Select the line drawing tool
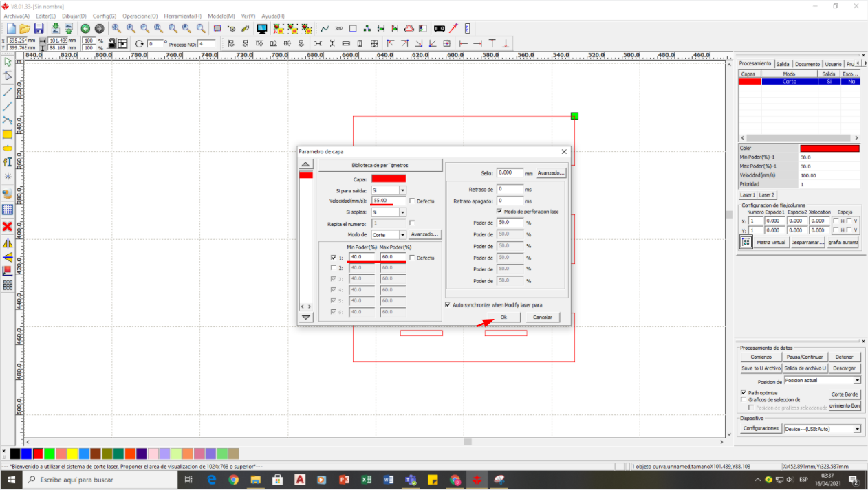The height and width of the screenshot is (490, 868). (x=8, y=92)
